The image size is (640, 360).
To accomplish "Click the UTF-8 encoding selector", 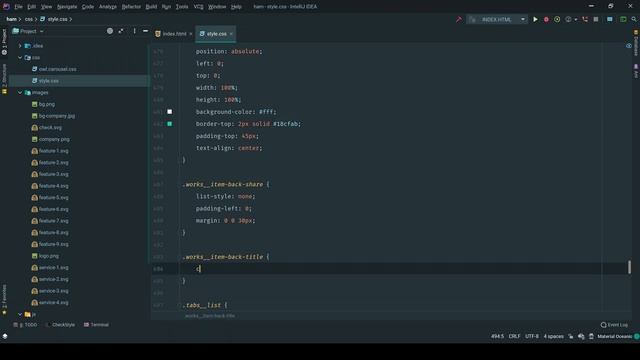I will tap(532, 336).
